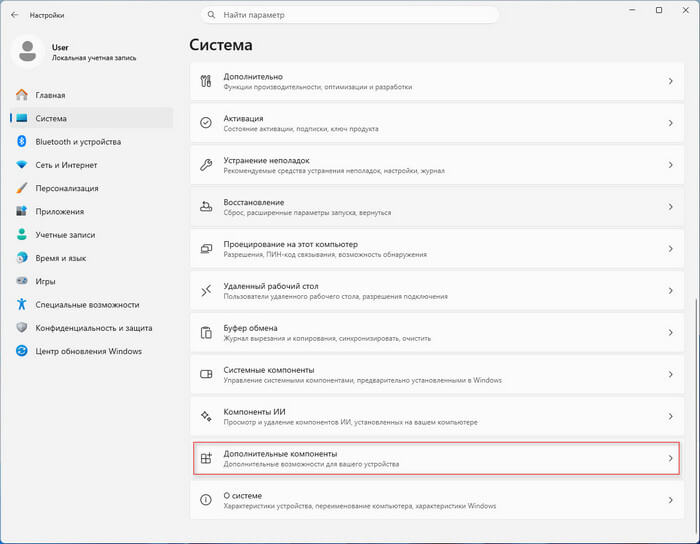Click the Восстановление recovery icon

pos(206,207)
